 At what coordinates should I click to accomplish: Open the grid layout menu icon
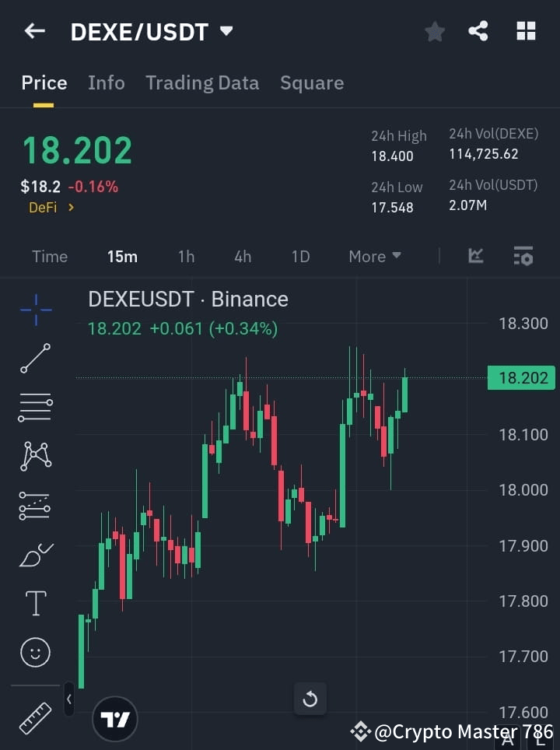526,31
